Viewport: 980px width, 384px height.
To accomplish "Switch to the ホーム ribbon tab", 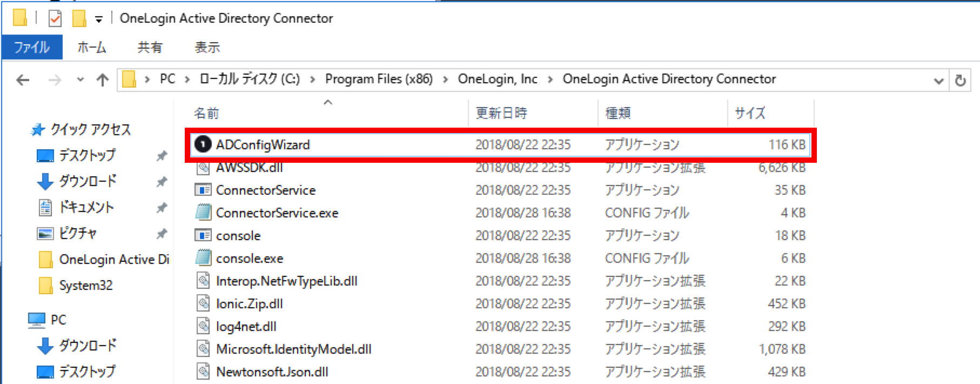I will (91, 48).
